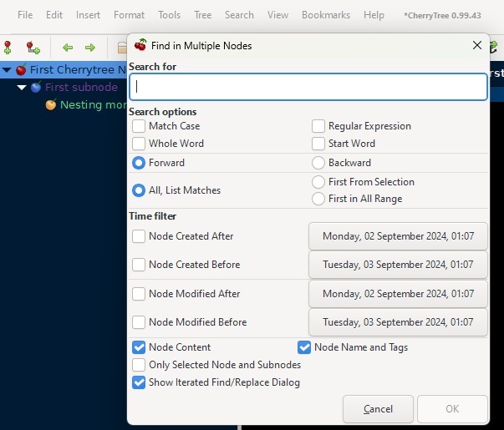This screenshot has width=504, height=430.
Task: Enable the Match Case checkbox
Action: [139, 126]
